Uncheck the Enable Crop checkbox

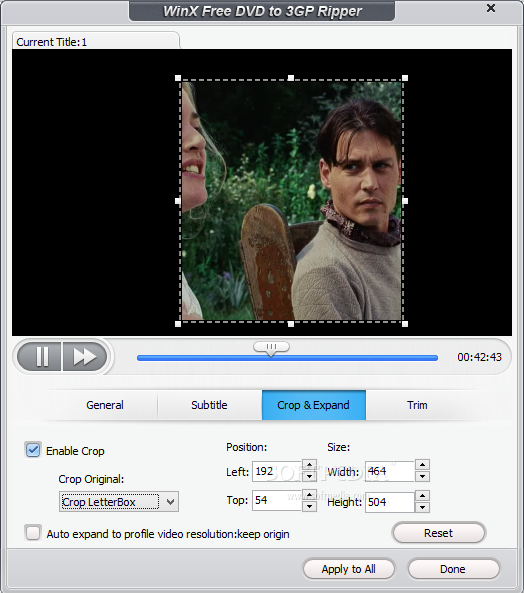[x=33, y=450]
